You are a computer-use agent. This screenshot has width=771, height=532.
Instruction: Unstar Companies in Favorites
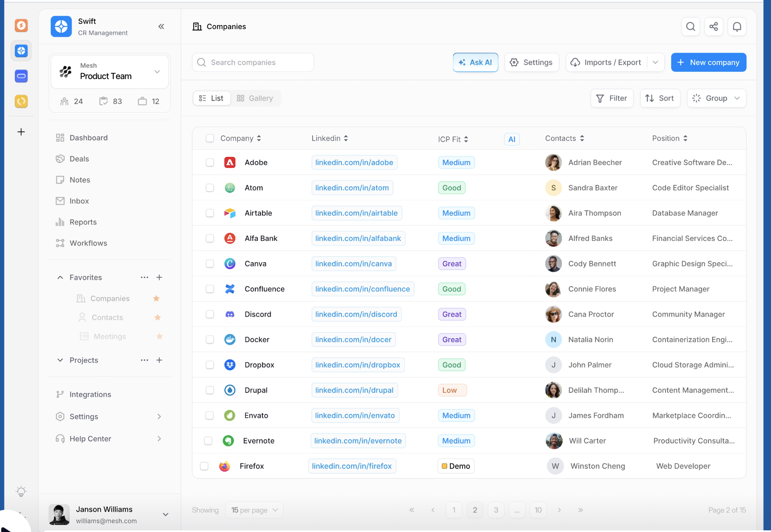157,299
